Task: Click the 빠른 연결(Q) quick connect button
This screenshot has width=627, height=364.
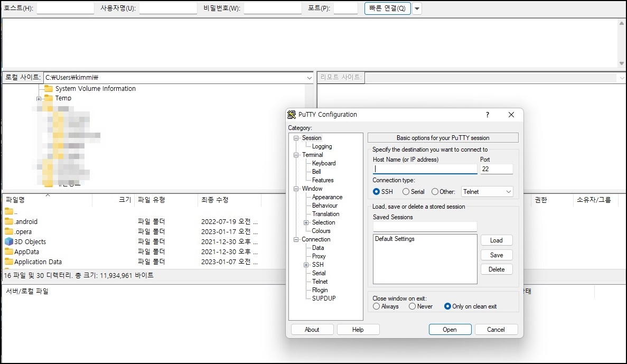Action: coord(388,8)
